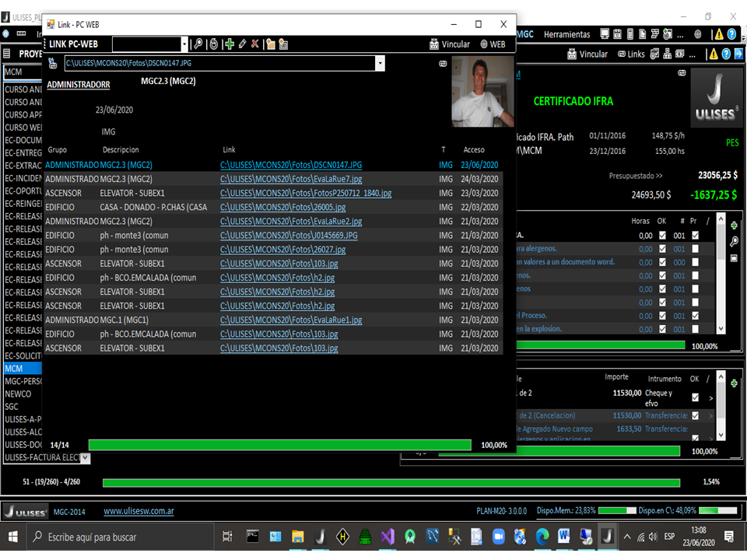Open the www.ulisesw.com.ar website link

[139, 511]
